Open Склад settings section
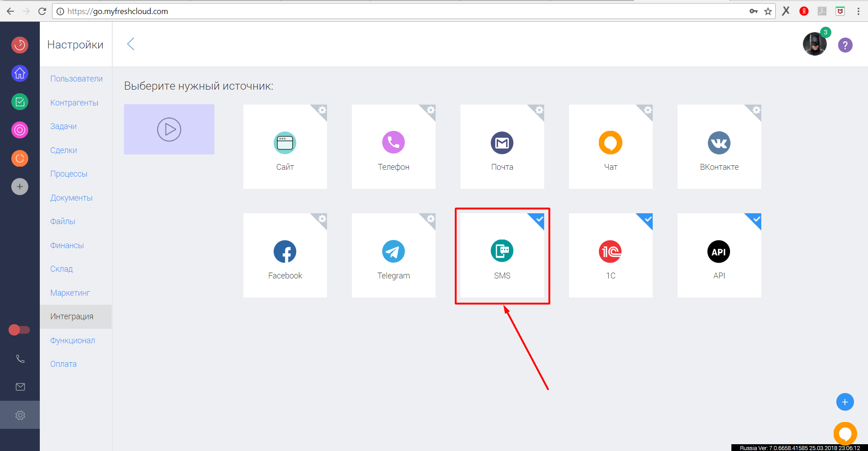Screen dimensions: 868x451 tap(62, 269)
